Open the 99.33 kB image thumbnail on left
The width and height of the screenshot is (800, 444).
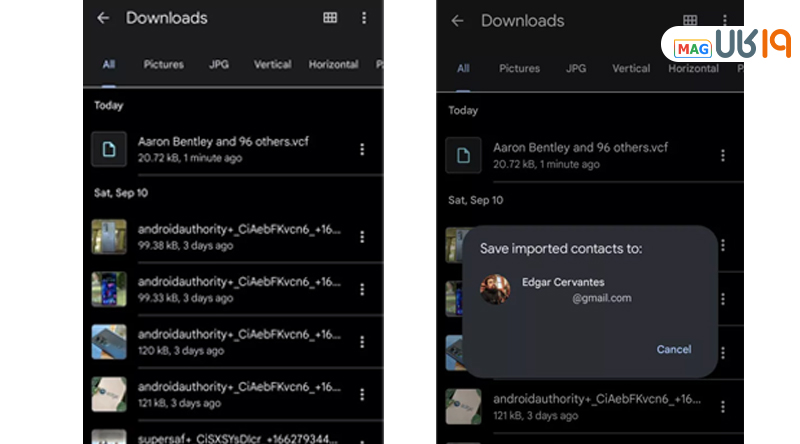tap(109, 289)
